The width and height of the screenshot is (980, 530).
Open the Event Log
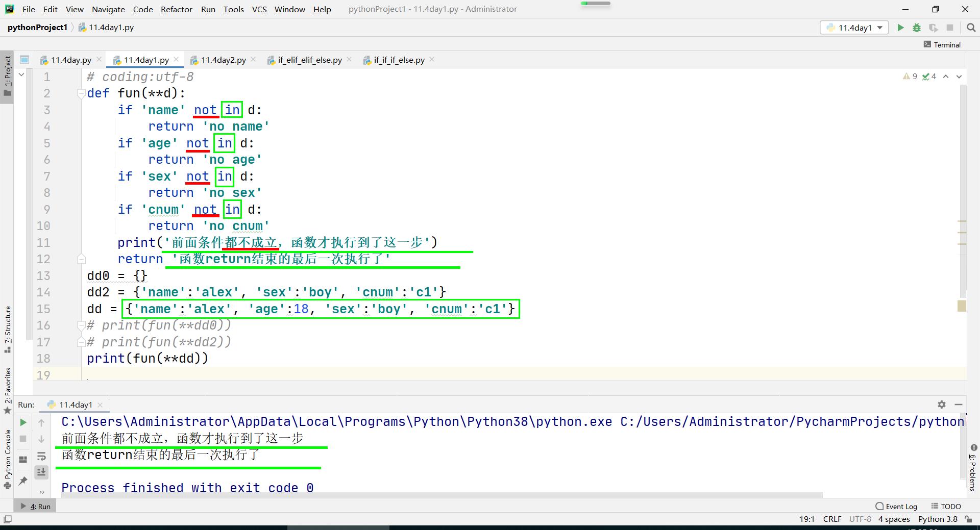[896, 507]
